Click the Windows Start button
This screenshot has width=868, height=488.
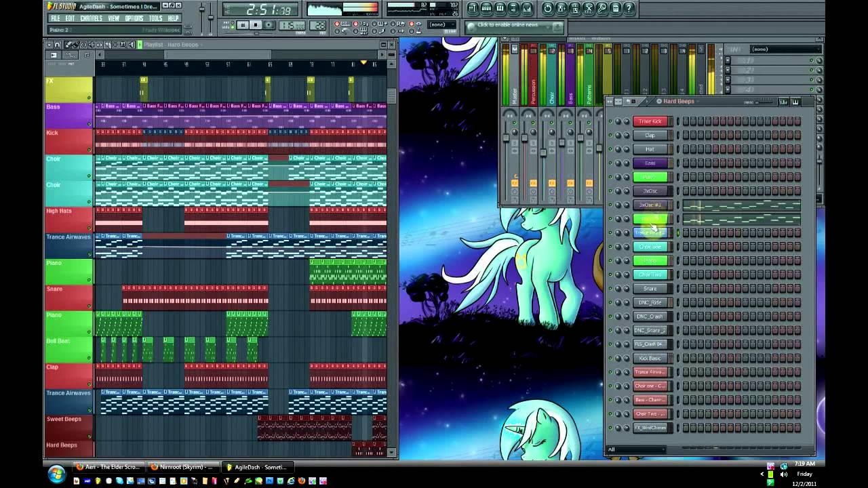56,473
